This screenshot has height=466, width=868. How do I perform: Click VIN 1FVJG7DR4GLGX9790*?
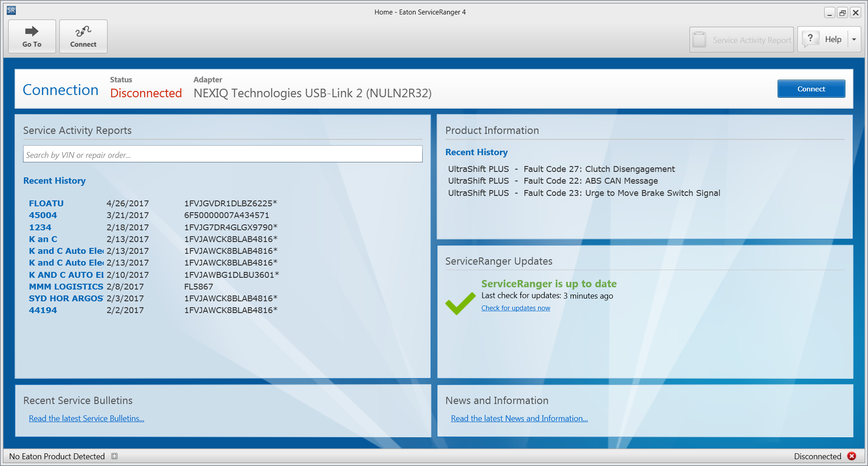[231, 228]
